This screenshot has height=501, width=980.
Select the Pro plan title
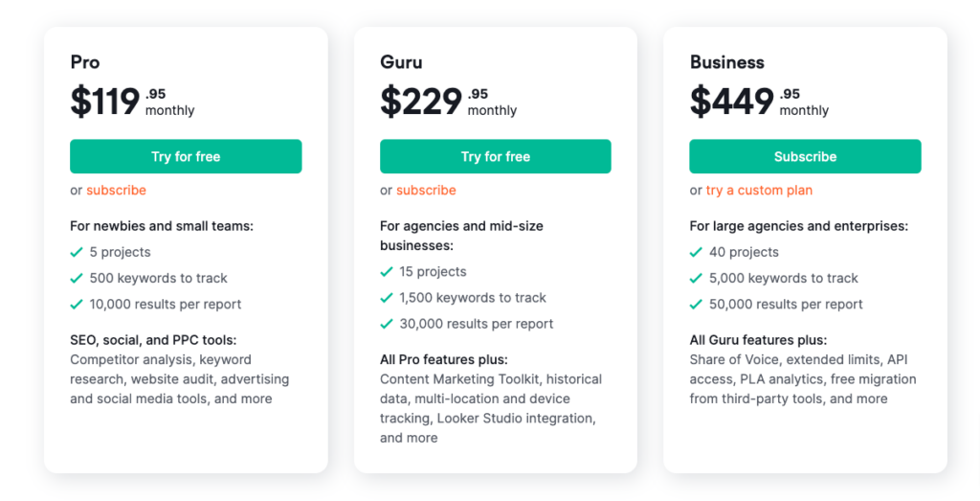[85, 62]
